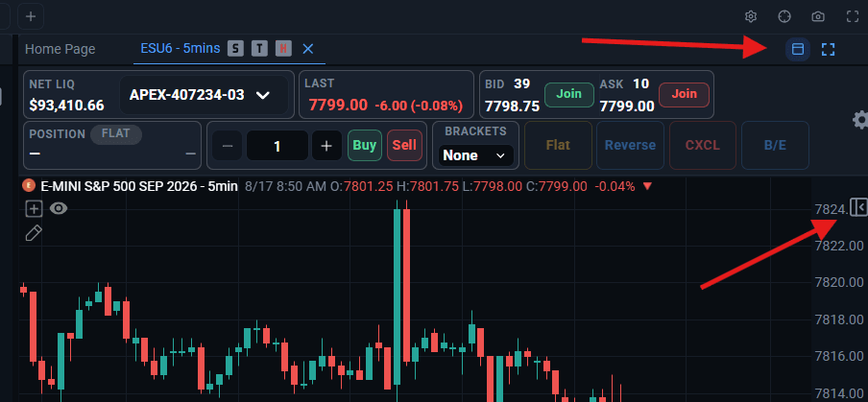The width and height of the screenshot is (868, 402).
Task: Enter fullscreen using top-right corner icon
Action: (853, 16)
